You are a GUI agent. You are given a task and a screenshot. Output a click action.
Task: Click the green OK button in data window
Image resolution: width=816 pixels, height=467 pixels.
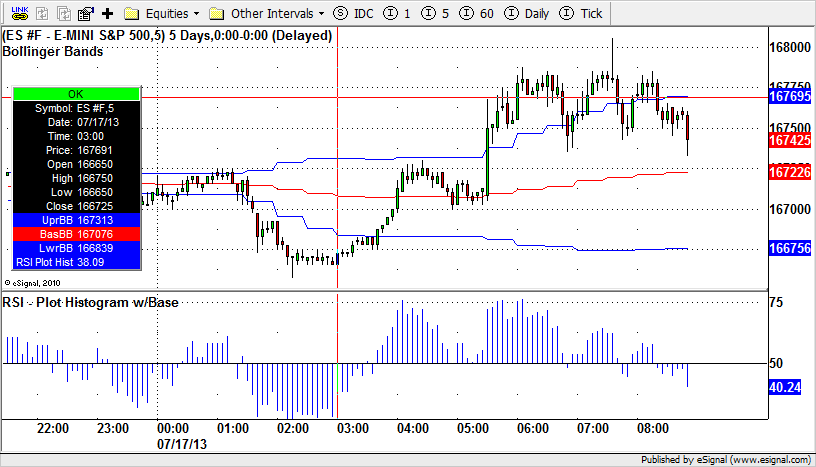76,94
